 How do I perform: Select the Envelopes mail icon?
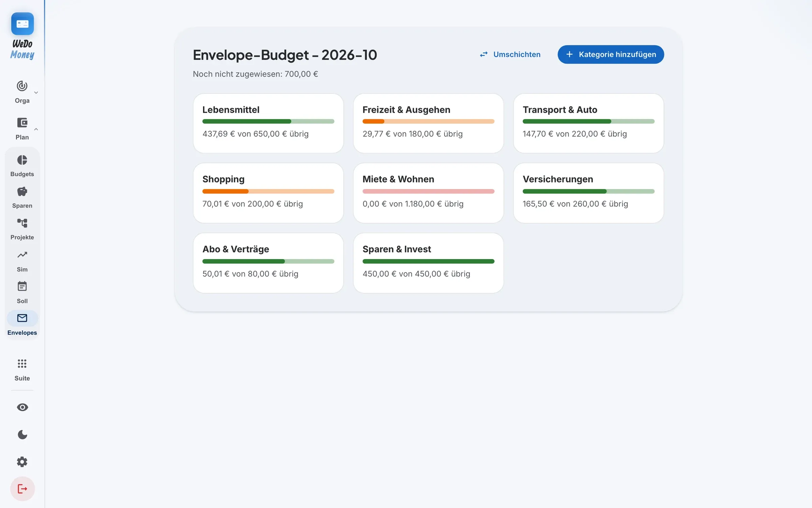pyautogui.click(x=22, y=318)
